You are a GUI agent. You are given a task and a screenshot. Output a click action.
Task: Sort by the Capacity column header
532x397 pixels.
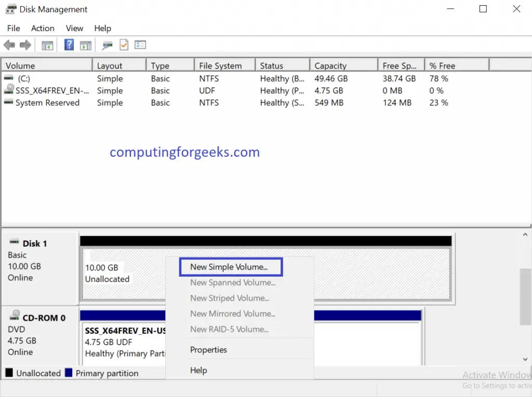tap(343, 65)
